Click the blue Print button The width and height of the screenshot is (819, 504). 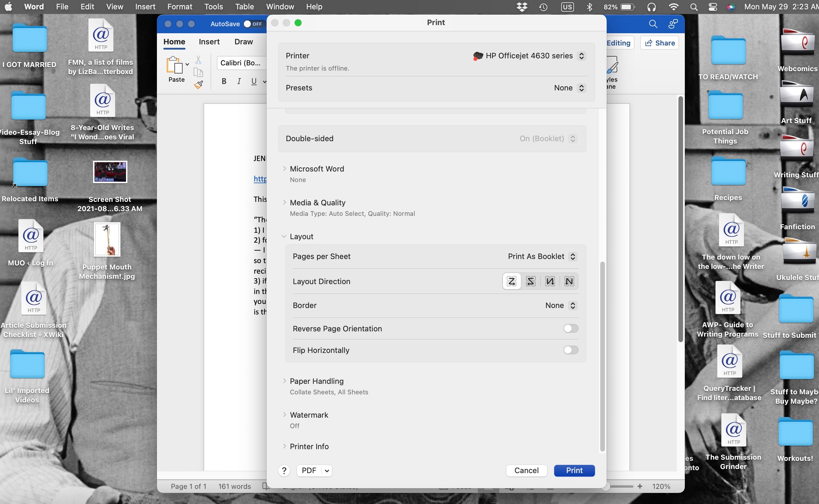point(574,470)
